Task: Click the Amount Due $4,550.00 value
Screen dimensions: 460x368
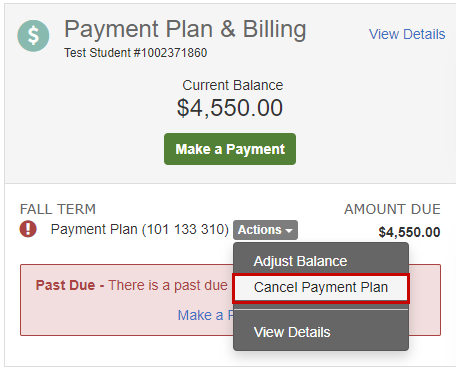Action: coord(409,232)
